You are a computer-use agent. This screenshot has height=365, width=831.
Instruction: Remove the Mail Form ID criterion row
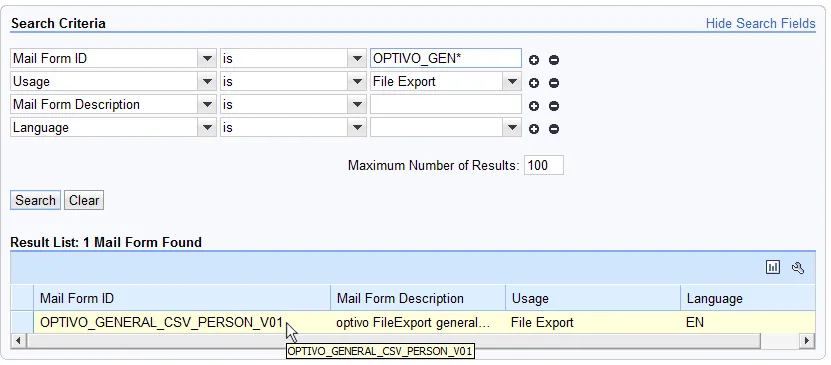pos(554,60)
